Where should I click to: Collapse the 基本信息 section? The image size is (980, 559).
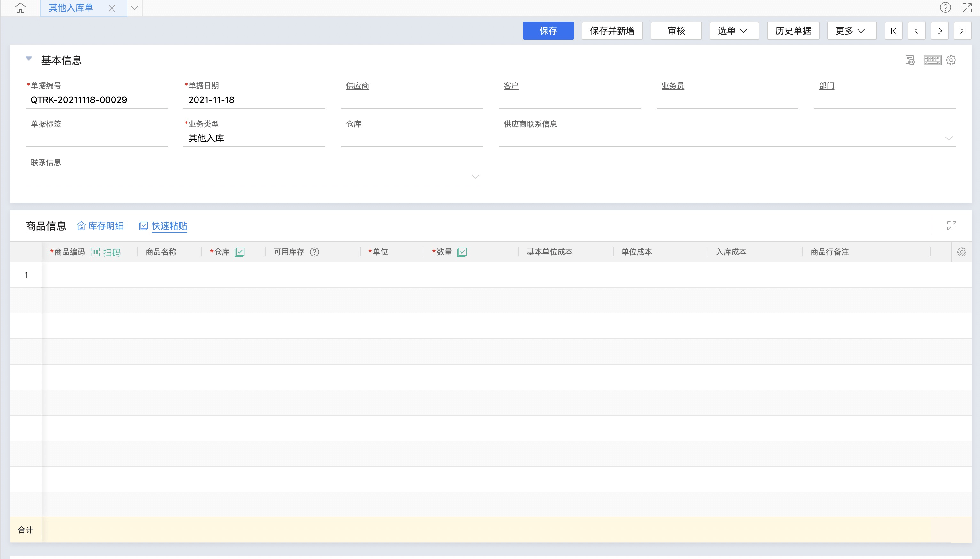29,59
